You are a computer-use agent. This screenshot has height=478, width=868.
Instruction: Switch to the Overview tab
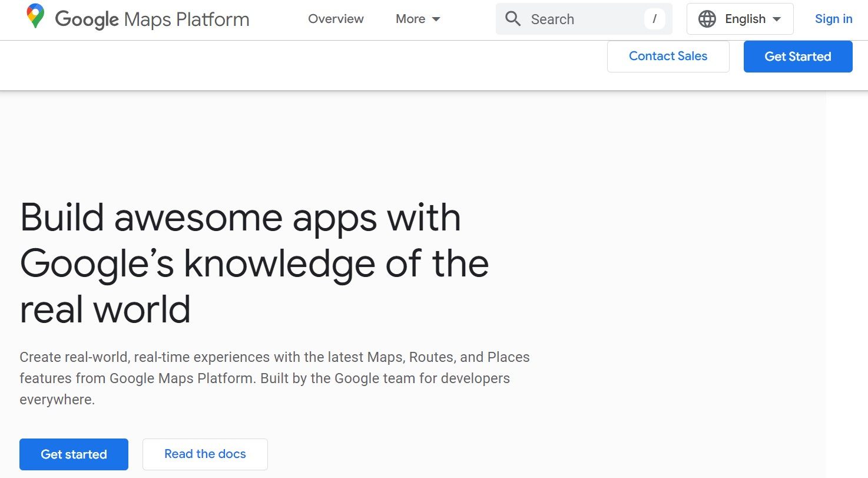point(336,19)
